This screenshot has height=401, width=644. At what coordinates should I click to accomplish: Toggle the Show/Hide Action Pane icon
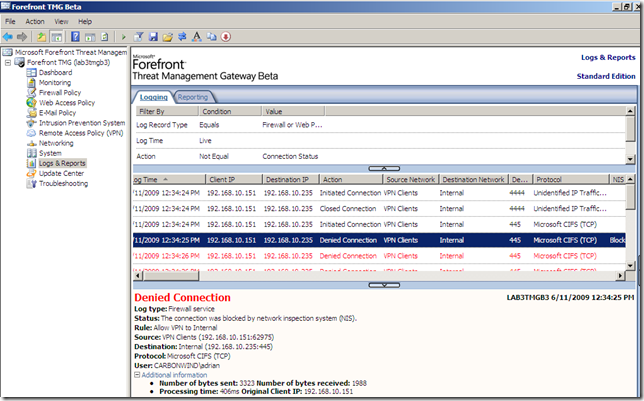click(90, 37)
